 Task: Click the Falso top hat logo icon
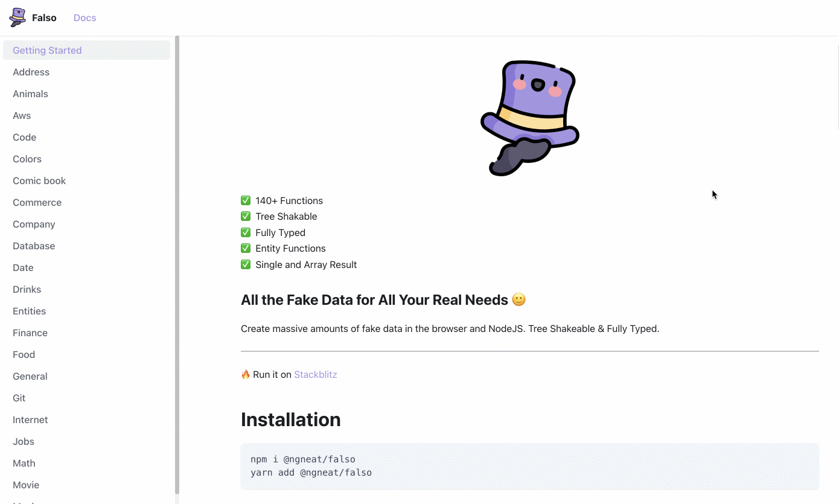point(18,18)
